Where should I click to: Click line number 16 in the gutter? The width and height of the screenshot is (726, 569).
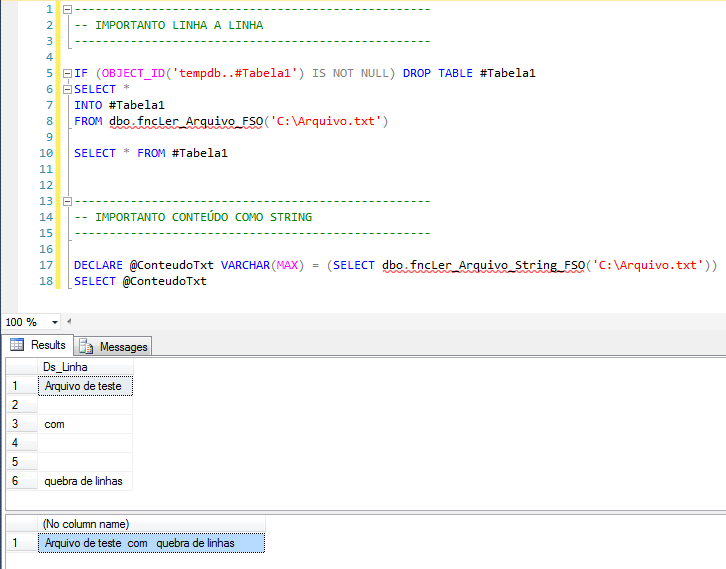point(46,249)
